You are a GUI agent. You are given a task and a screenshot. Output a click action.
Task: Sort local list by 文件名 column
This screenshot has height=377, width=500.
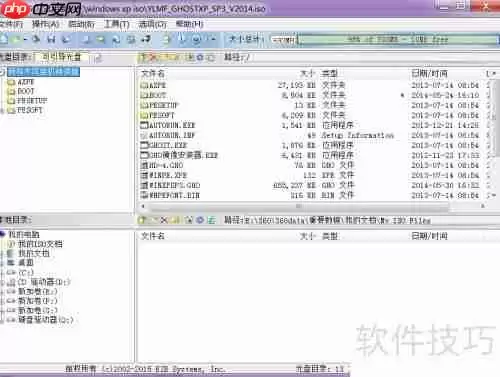(x=153, y=236)
